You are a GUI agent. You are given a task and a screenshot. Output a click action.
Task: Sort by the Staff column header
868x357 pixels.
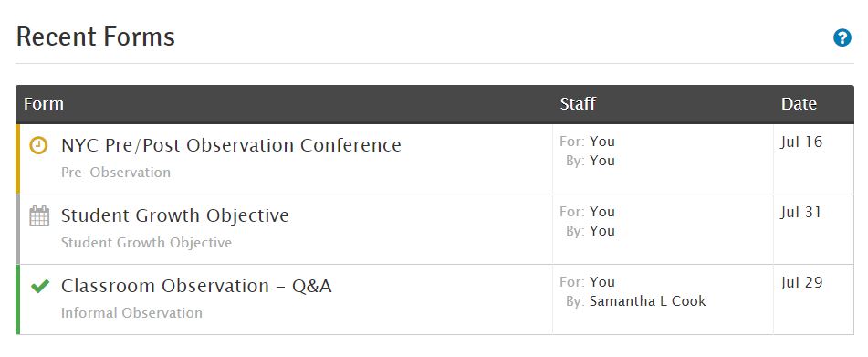tap(578, 104)
